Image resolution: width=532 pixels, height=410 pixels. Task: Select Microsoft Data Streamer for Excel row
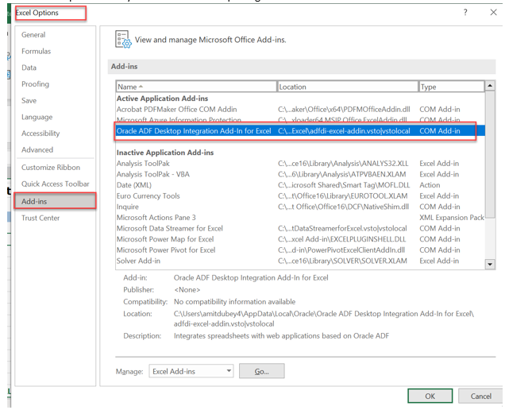[x=300, y=228]
